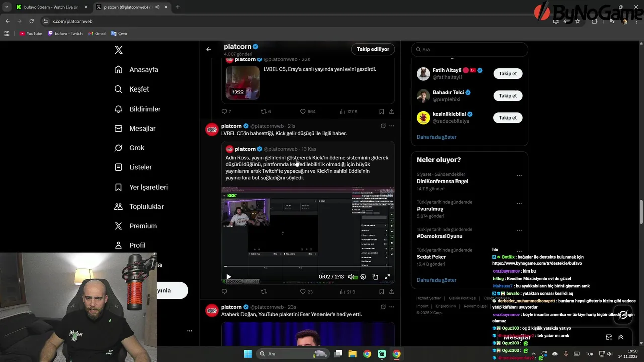Click Takip ediliyor following button
This screenshot has height=362, width=644.
pyautogui.click(x=373, y=49)
